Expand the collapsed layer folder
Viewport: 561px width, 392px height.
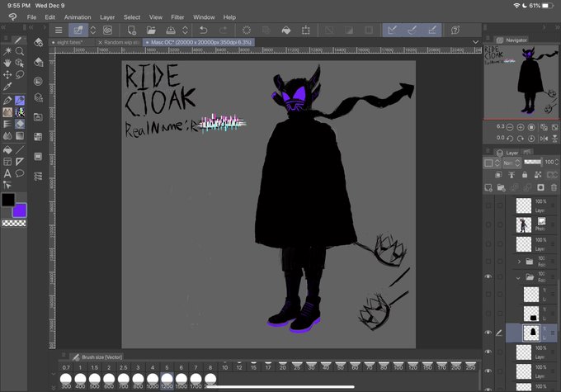[519, 262]
